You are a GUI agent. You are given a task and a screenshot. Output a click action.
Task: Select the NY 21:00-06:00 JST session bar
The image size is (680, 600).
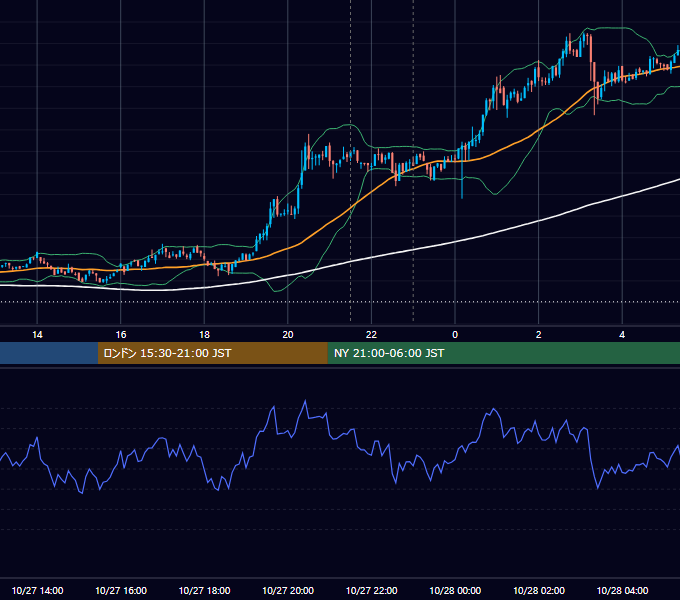point(503,353)
